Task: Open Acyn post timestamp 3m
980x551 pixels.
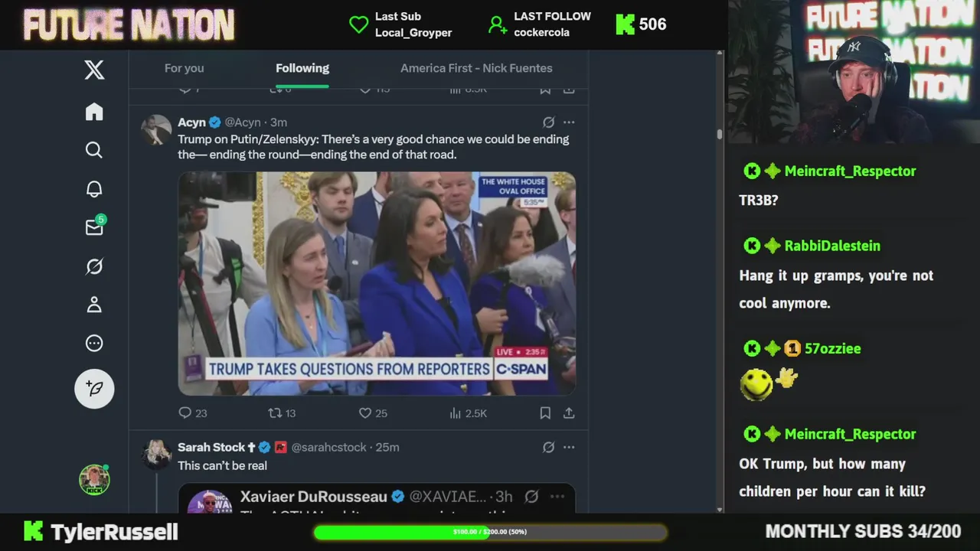Action: point(279,122)
